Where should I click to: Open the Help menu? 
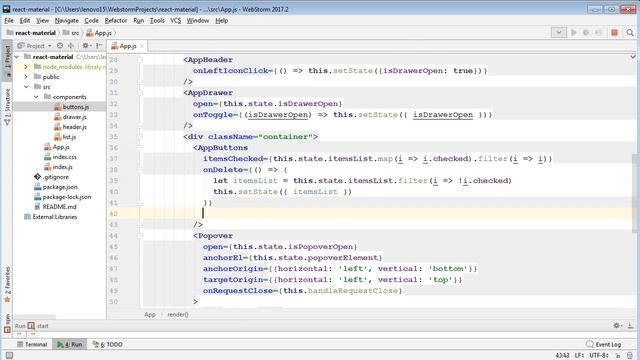(222, 20)
